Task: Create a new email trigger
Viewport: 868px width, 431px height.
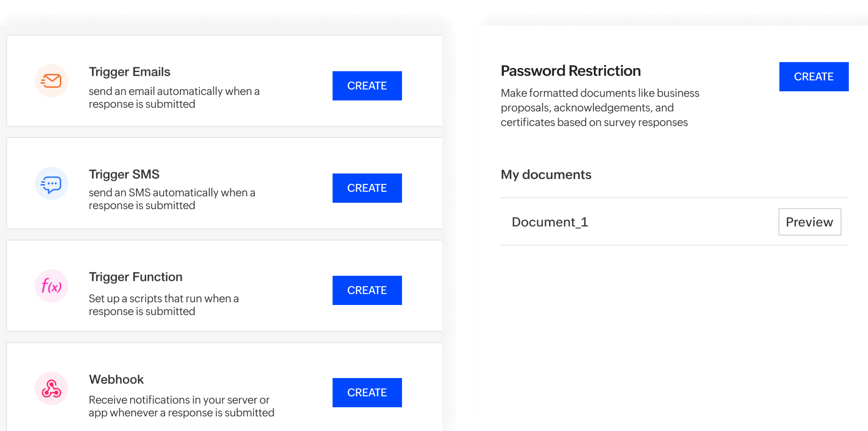Action: pyautogui.click(x=367, y=86)
